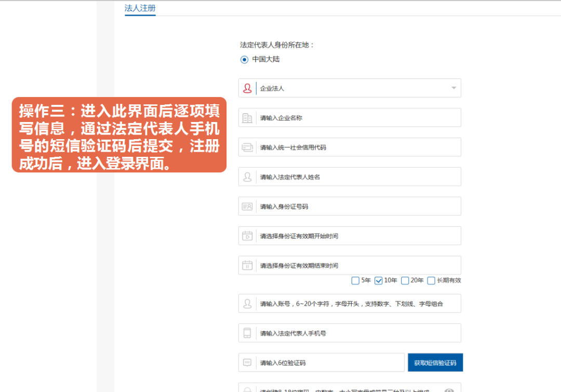Toggle password visibility eye icon at bottom field

click(449, 389)
